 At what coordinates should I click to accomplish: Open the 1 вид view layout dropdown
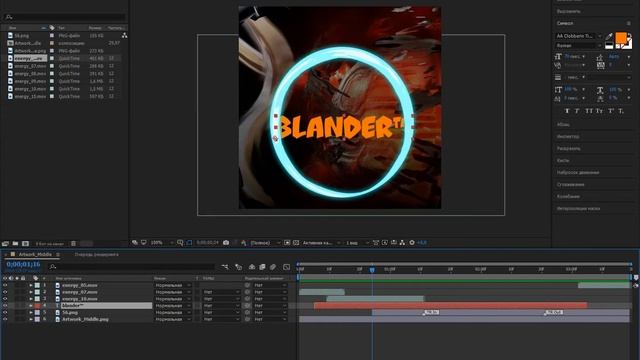click(357, 242)
